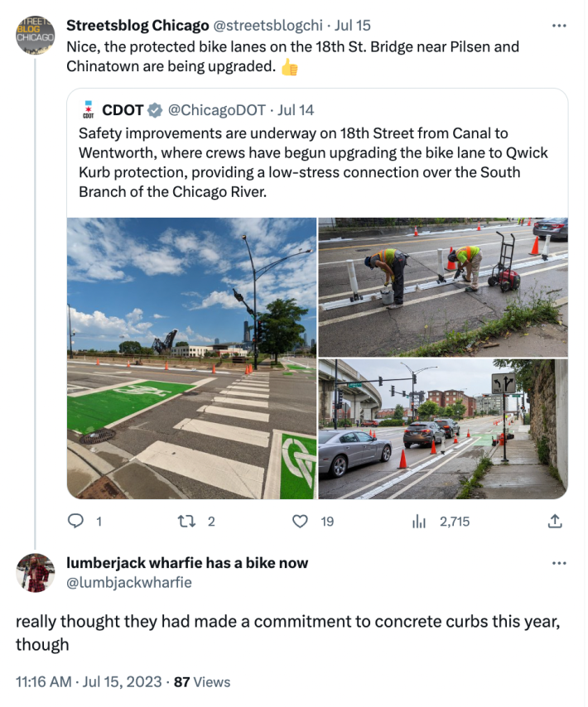Open lumberjack wharfie's profile picture
Image resolution: width=588 pixels, height=707 pixels.
35,573
